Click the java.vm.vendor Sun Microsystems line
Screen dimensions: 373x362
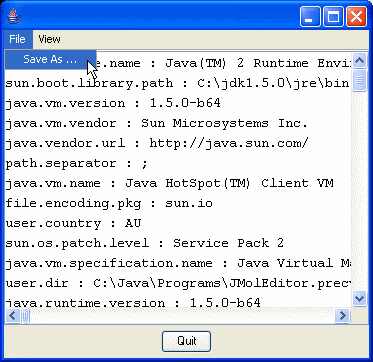click(156, 123)
